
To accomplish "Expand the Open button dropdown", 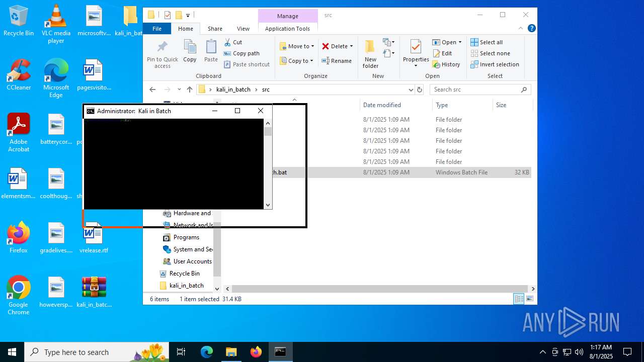I will tap(459, 42).
